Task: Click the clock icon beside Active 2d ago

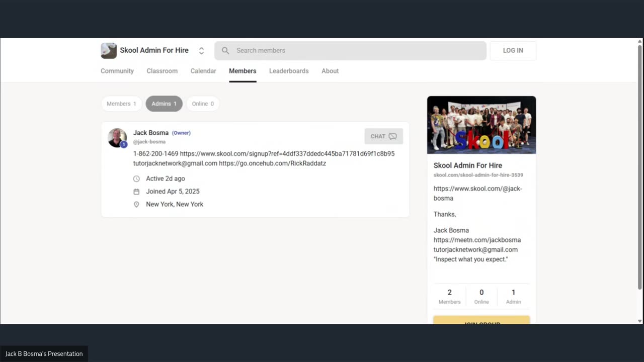Action: [x=136, y=178]
